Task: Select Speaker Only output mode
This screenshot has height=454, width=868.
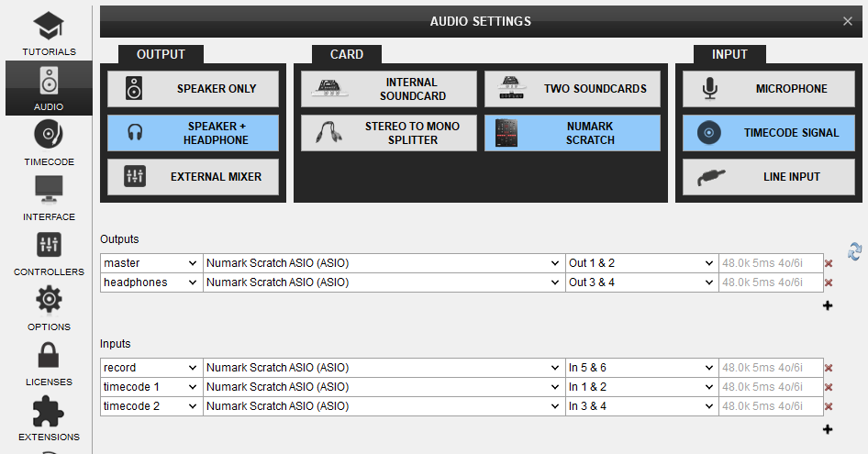Action: (193, 89)
